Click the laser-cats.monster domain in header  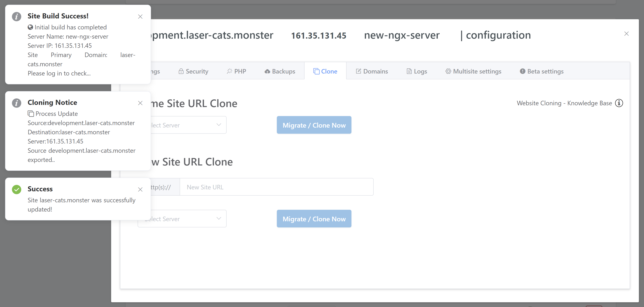point(212,35)
